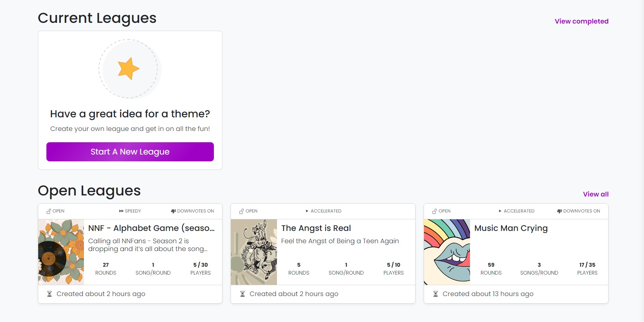Click hourglass icon on Music Man Crying card
The width and height of the screenshot is (644, 322).
click(436, 294)
